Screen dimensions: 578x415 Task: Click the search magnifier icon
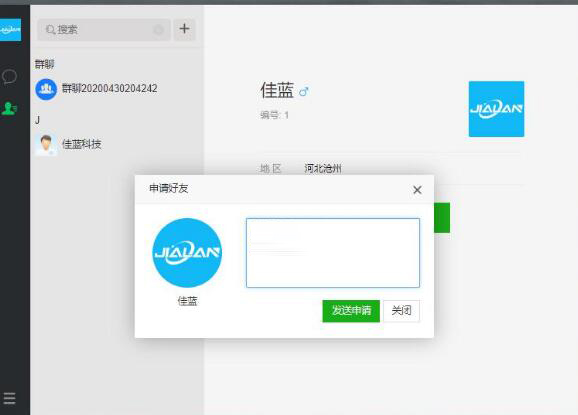(x=50, y=29)
